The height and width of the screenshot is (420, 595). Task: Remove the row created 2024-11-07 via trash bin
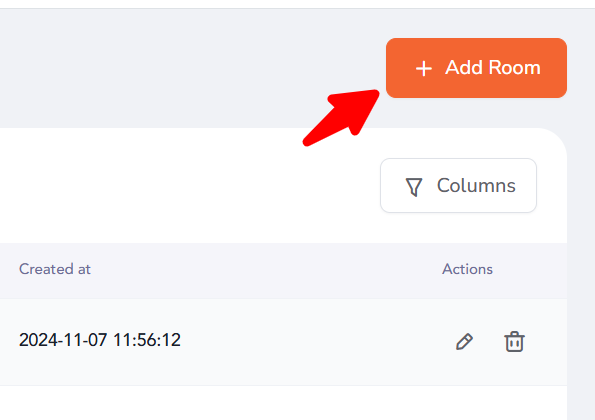point(514,342)
